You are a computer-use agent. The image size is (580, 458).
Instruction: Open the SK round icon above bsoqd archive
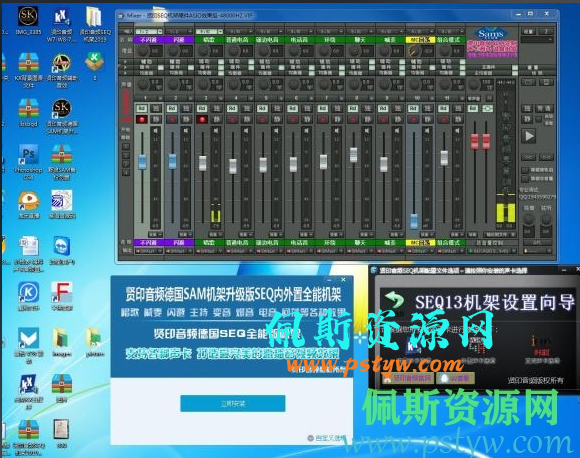coord(62,116)
